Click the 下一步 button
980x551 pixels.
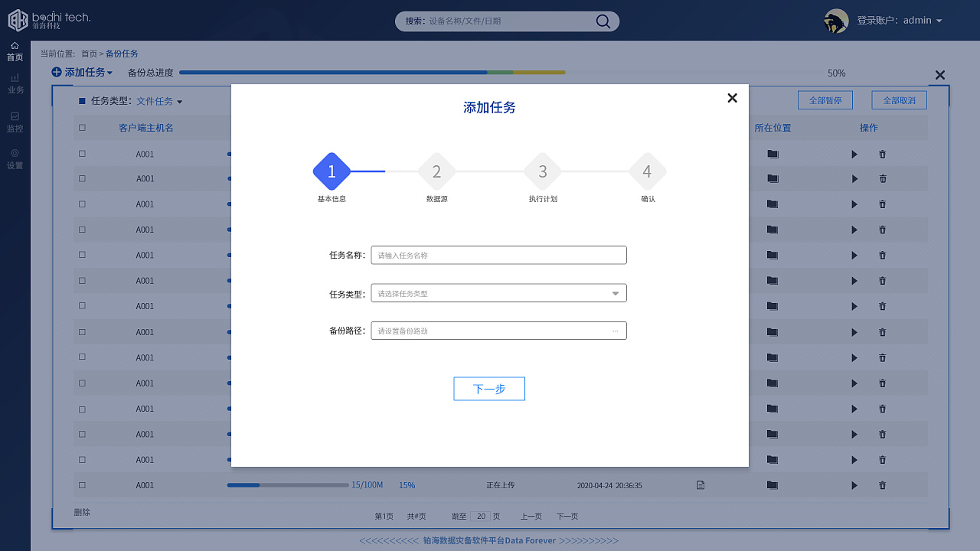[489, 389]
